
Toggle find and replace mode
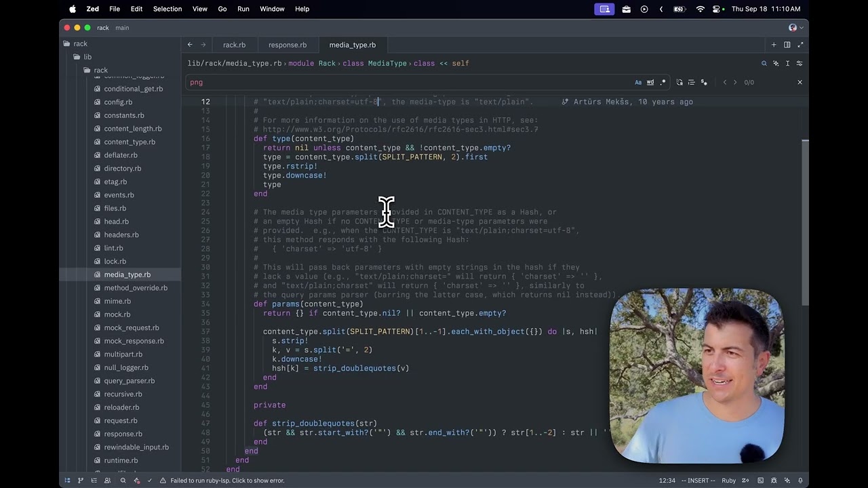[679, 82]
